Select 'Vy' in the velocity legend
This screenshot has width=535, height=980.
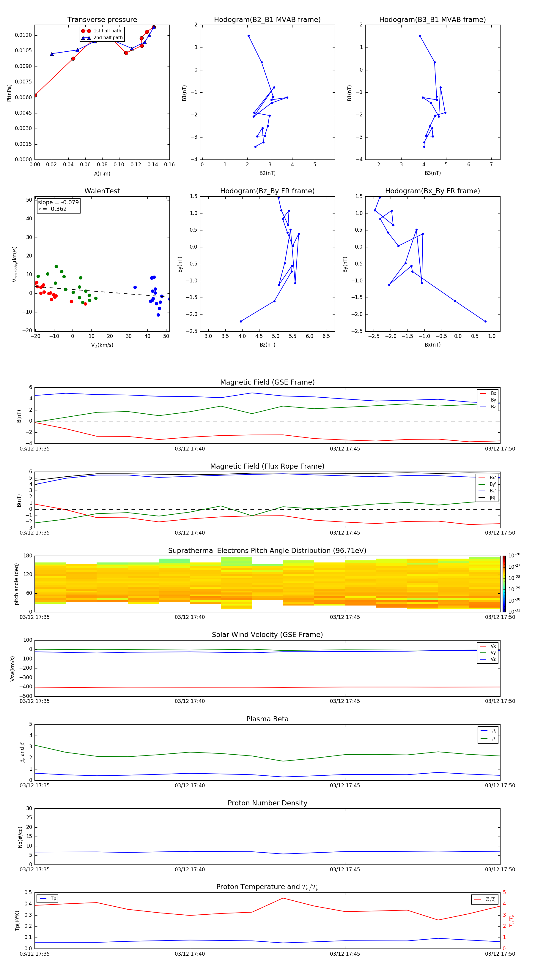pos(488,652)
